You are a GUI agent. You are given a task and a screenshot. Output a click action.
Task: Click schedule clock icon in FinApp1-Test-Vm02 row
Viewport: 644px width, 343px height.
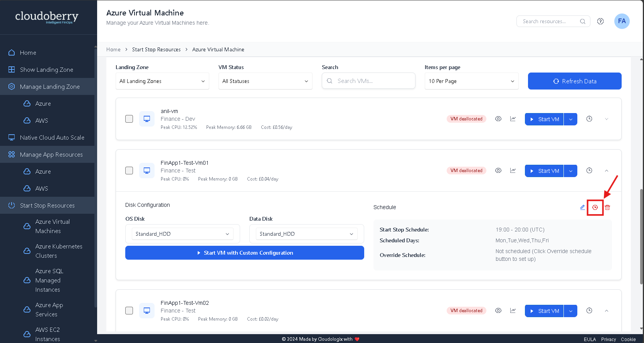pos(589,311)
